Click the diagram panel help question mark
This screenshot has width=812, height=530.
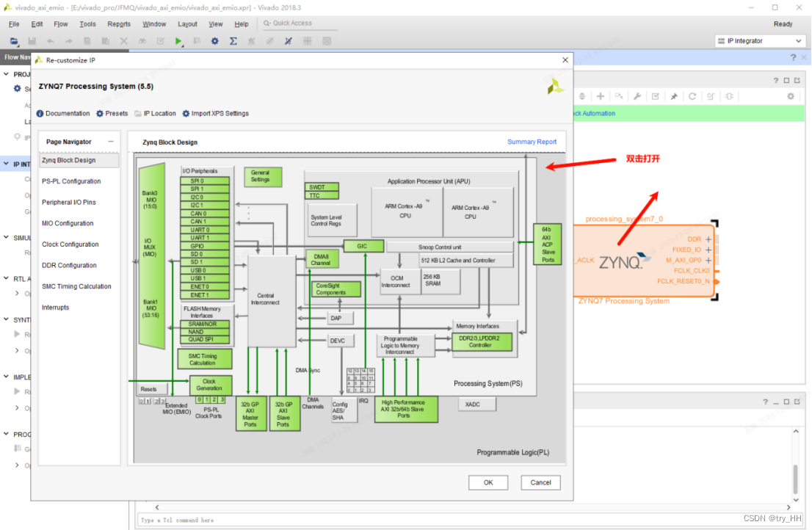pos(776,81)
